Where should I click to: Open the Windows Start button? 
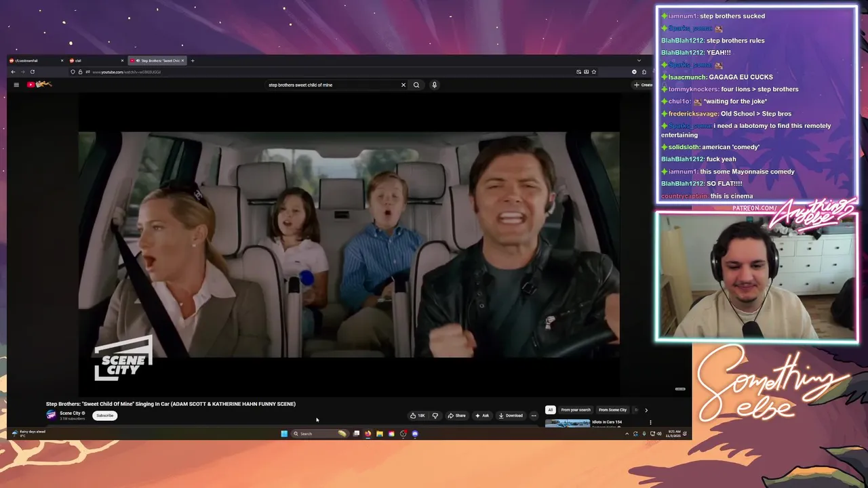(x=284, y=434)
